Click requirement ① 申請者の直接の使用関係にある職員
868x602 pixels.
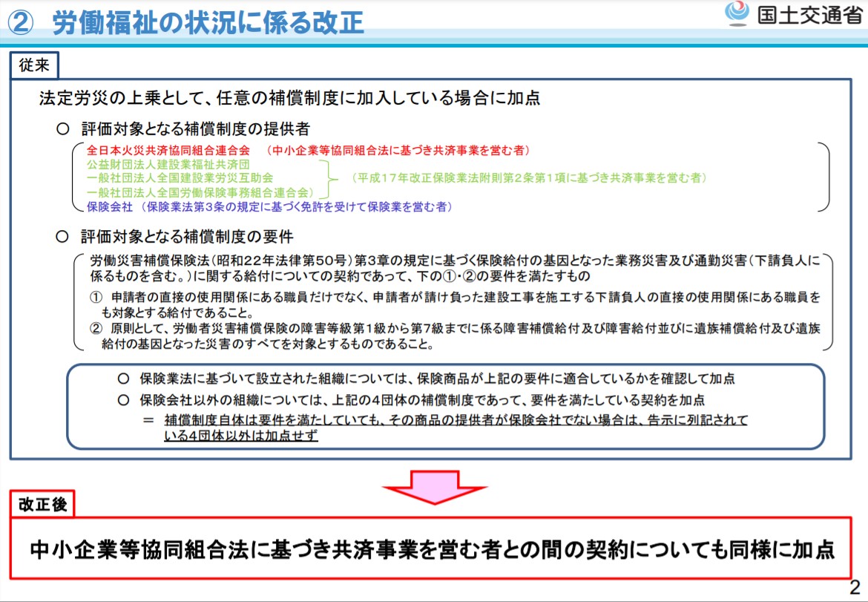455,304
